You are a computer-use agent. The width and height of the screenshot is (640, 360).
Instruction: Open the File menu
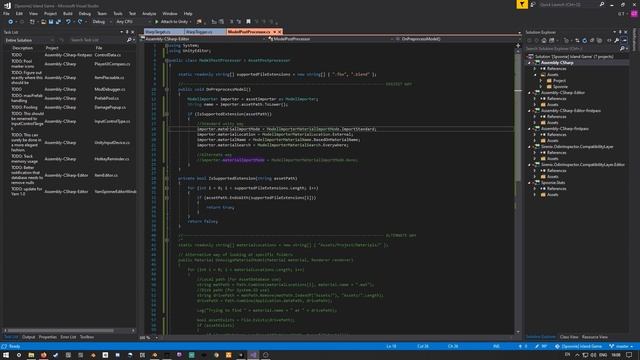point(6,13)
